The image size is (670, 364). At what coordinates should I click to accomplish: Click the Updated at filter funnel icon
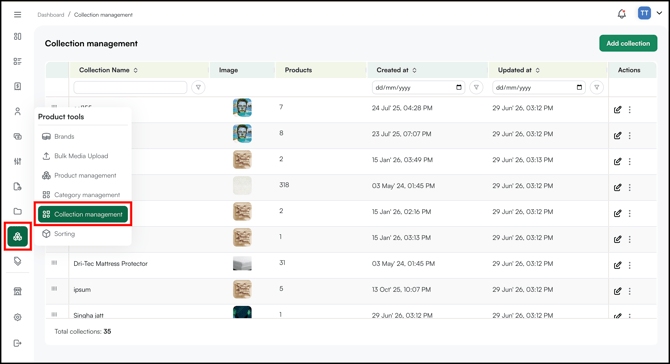coord(597,87)
